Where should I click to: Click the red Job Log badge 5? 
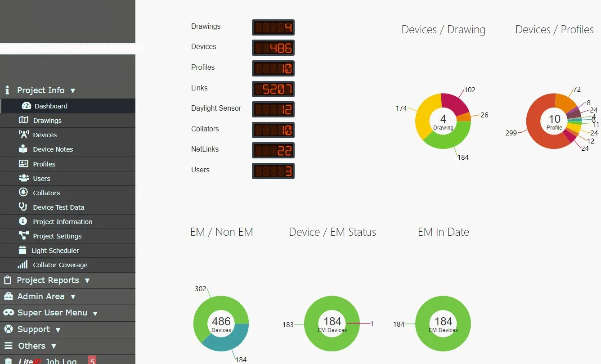pyautogui.click(x=92, y=360)
